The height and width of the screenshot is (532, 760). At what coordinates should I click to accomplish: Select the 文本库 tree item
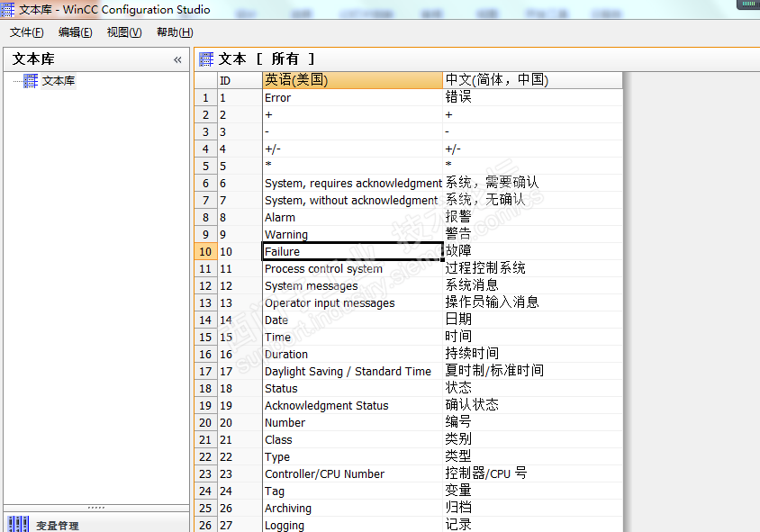pos(59,81)
